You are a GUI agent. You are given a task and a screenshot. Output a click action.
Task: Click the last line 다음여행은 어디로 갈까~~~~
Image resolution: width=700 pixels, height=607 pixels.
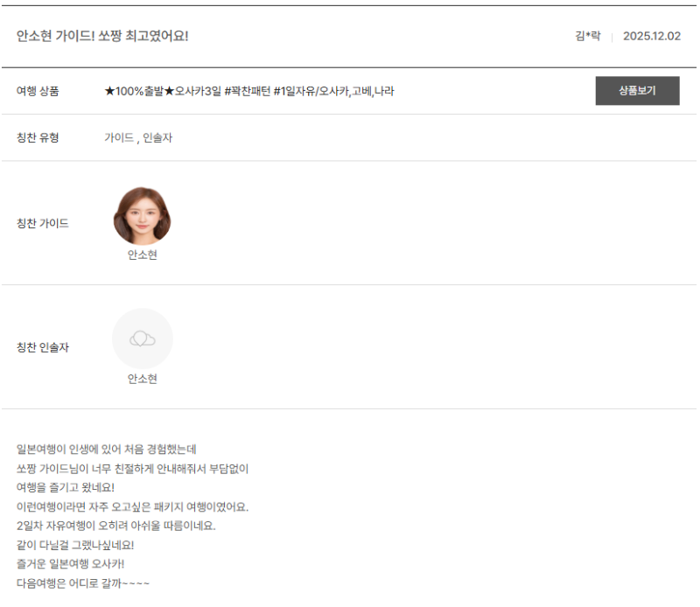[x=83, y=583]
